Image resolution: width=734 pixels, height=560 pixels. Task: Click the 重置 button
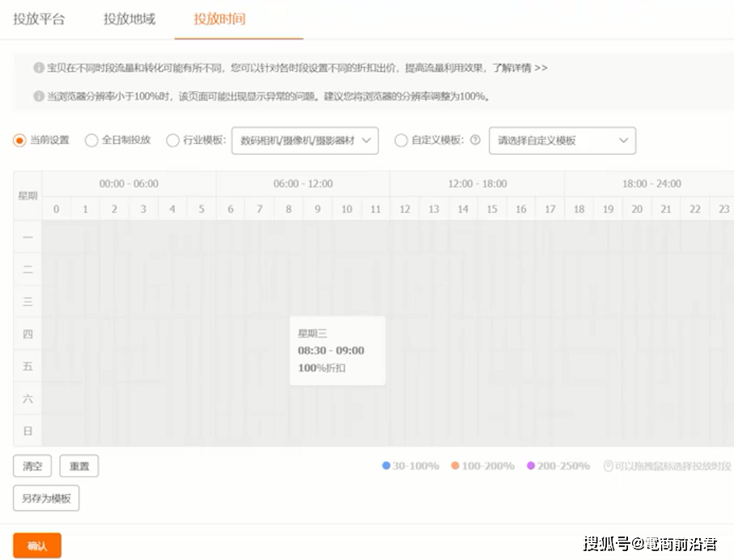pyautogui.click(x=79, y=466)
